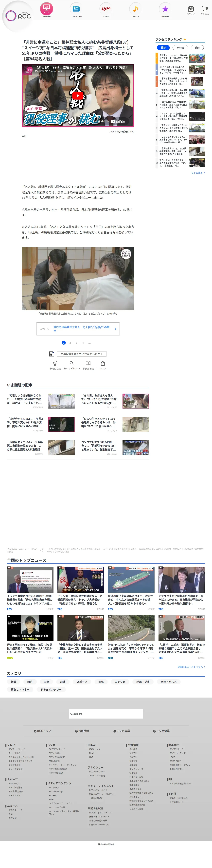212x868 pixels.
Task: Select current page 1 indicator
Action: (64, 343)
